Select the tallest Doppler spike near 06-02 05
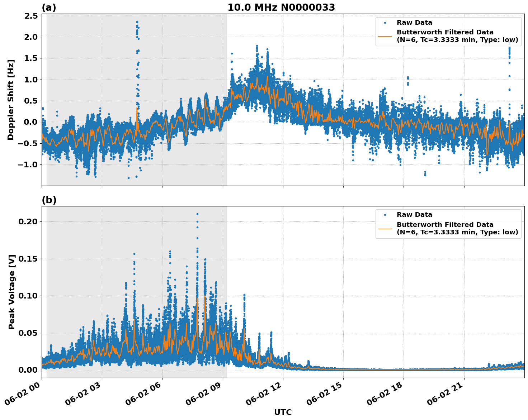 (x=137, y=22)
